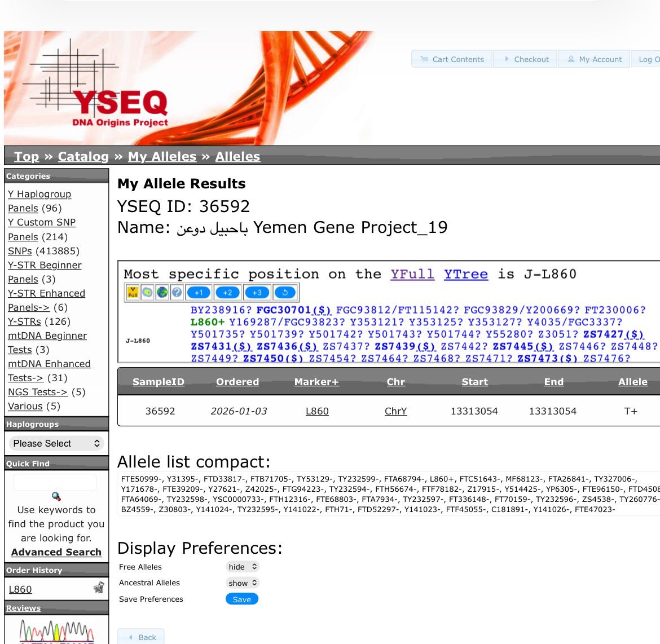This screenshot has width=660, height=644.
Task: Open mtDNA Enhanced Tests category
Action: pos(49,371)
